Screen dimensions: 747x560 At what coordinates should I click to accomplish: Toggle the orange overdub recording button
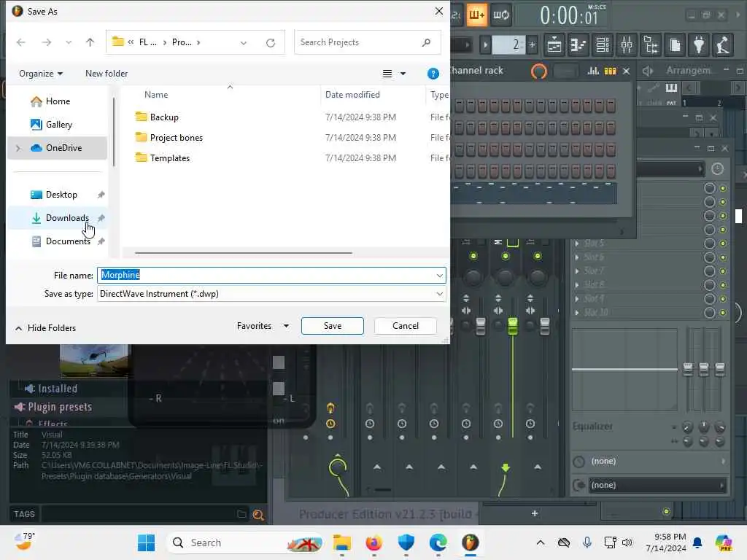(476, 15)
